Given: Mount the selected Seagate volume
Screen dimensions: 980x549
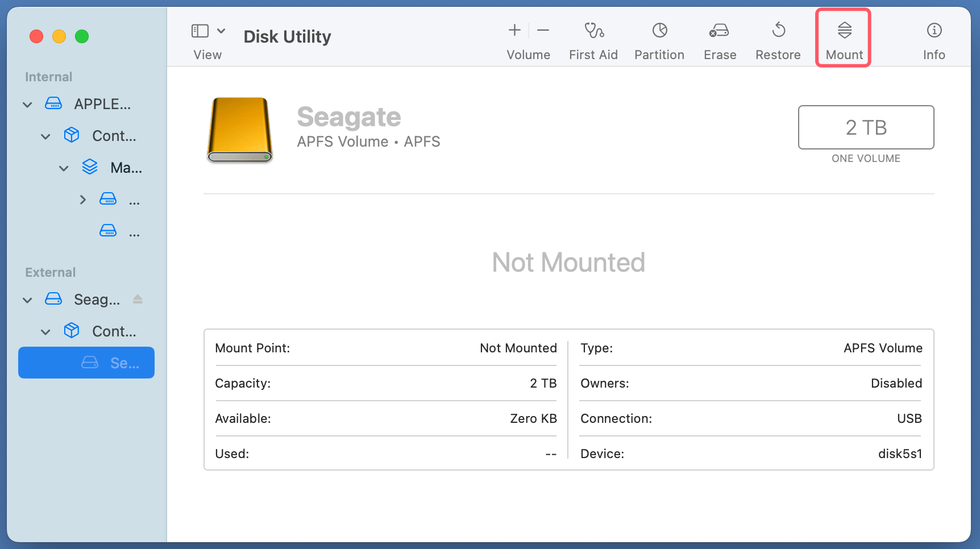Looking at the screenshot, I should (843, 37).
